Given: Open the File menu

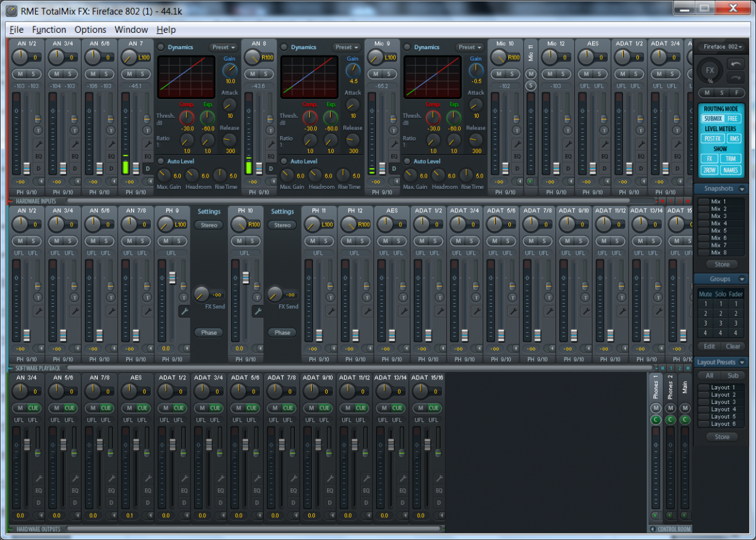Looking at the screenshot, I should (x=17, y=30).
